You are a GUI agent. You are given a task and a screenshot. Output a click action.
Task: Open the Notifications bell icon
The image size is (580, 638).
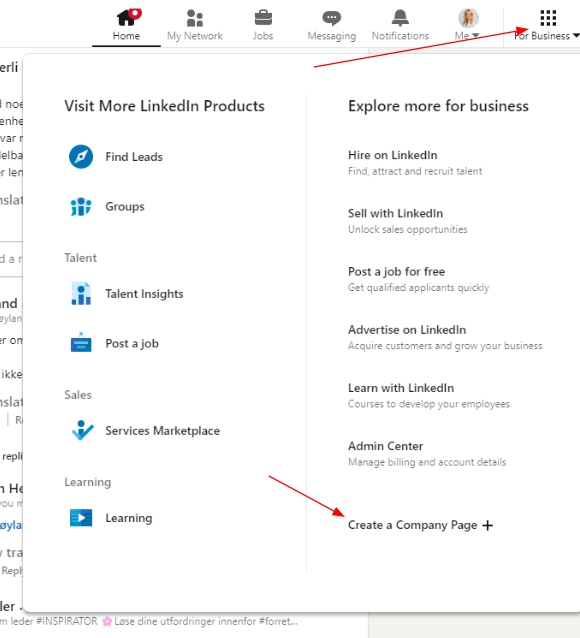pyautogui.click(x=400, y=18)
